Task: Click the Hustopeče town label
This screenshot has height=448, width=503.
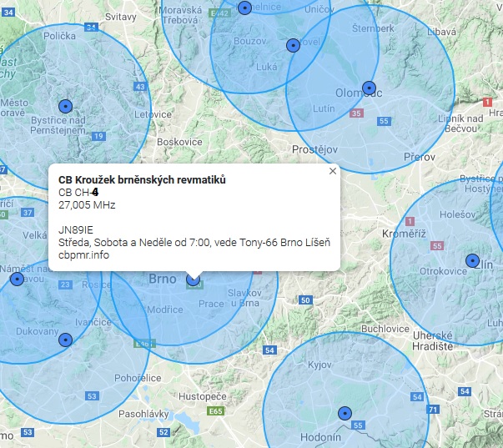Action: [x=203, y=396]
